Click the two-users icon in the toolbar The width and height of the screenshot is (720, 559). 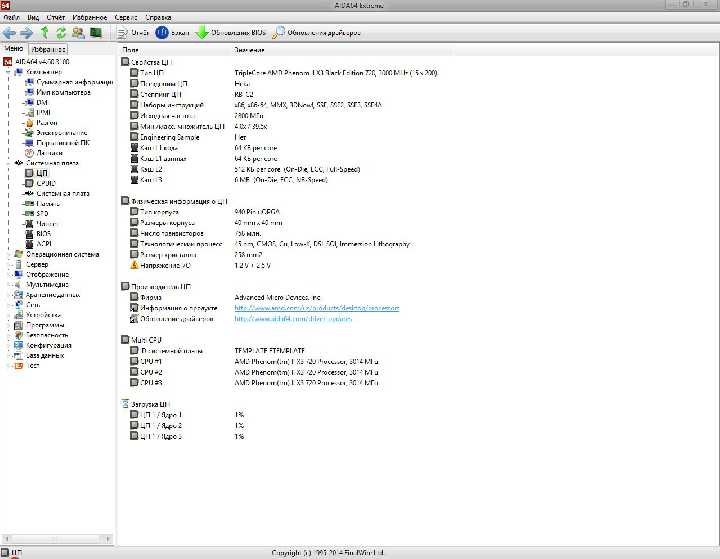click(x=79, y=33)
